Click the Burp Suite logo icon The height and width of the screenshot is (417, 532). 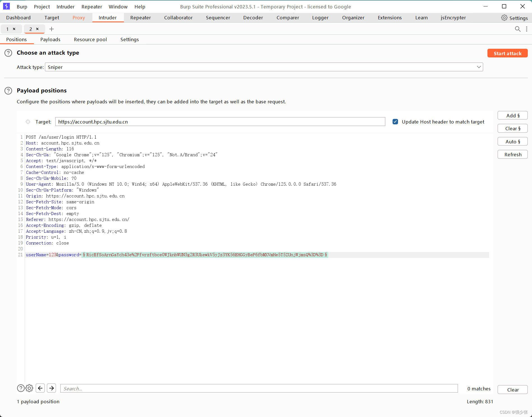pos(6,6)
